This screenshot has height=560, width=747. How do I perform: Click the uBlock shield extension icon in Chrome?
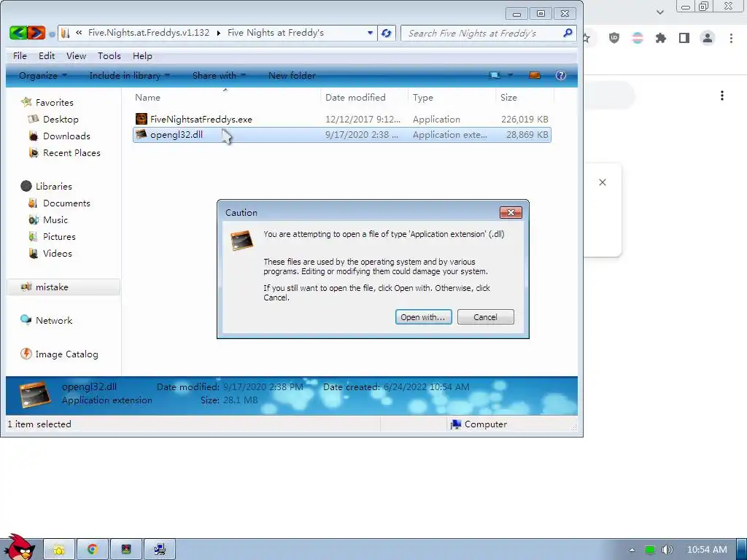[x=614, y=38]
